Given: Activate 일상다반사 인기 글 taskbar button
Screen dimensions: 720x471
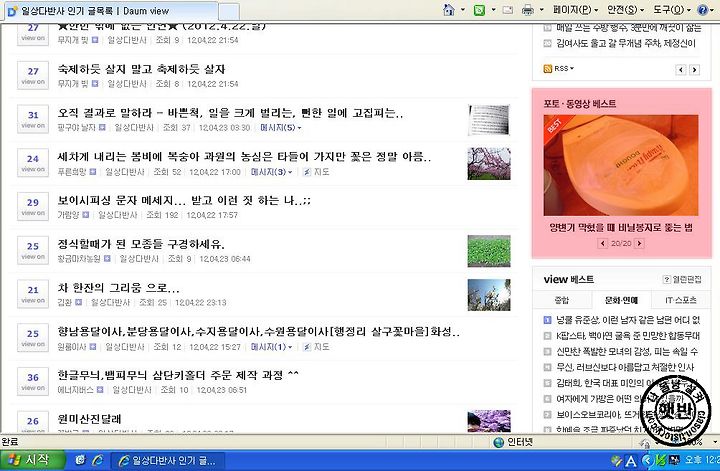Looking at the screenshot, I should click(x=168, y=460).
